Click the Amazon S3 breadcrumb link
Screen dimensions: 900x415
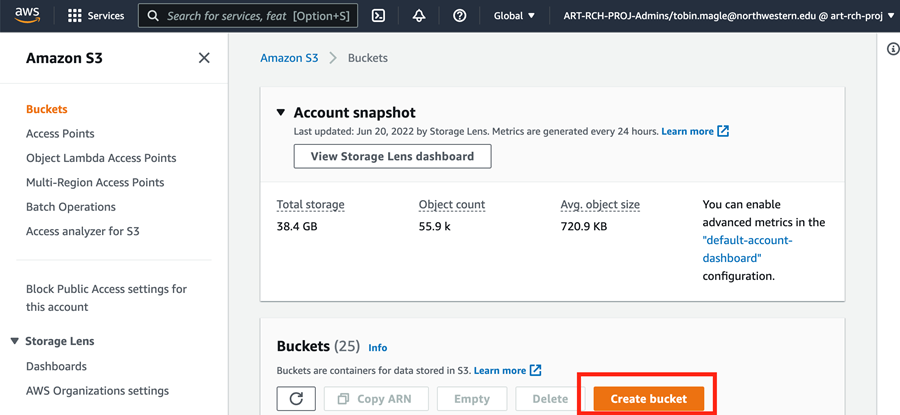289,58
